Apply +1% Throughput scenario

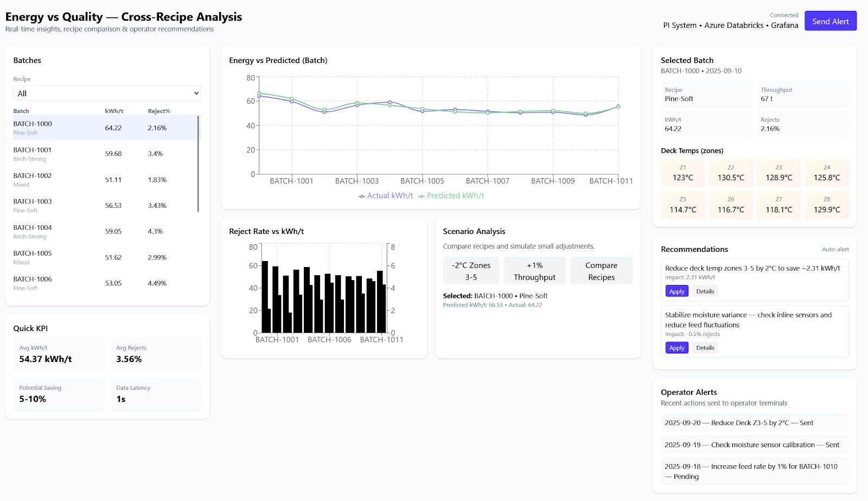(534, 271)
